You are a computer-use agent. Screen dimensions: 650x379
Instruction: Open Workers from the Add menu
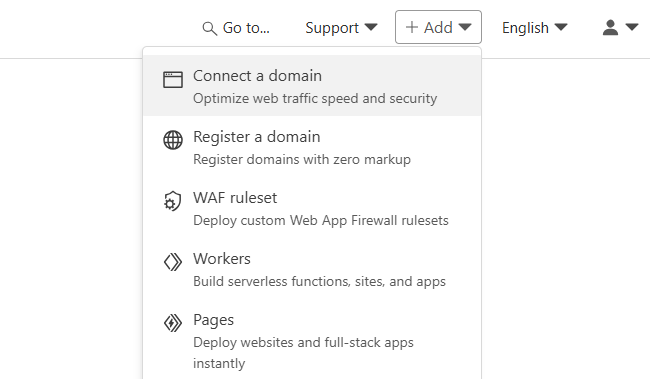point(312,269)
